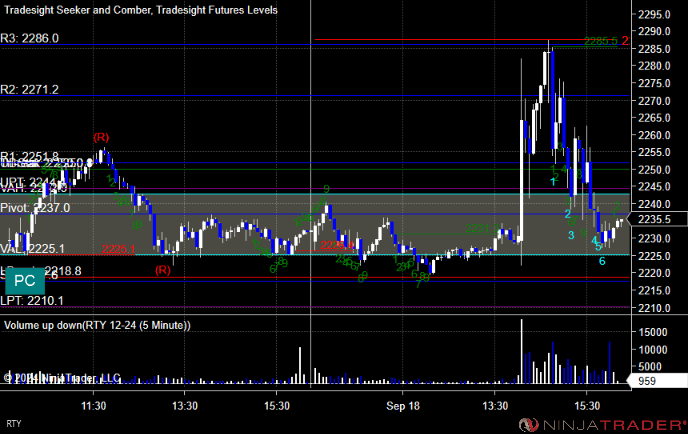Click the 2255.0 price axis label
Viewport: 688px width, 434px height.
click(x=654, y=152)
